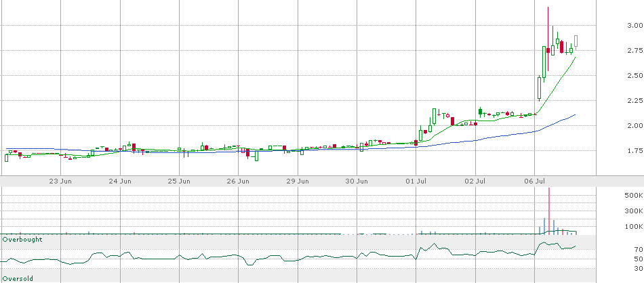Click the 30 Jun date label
This screenshot has height=283, width=644.
click(x=357, y=181)
